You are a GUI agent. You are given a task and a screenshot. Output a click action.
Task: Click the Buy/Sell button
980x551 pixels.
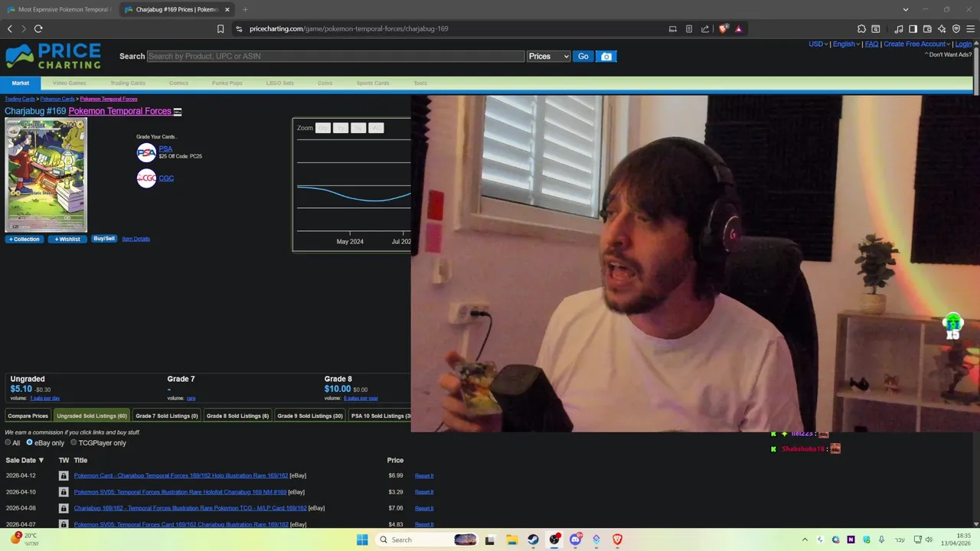tap(104, 239)
